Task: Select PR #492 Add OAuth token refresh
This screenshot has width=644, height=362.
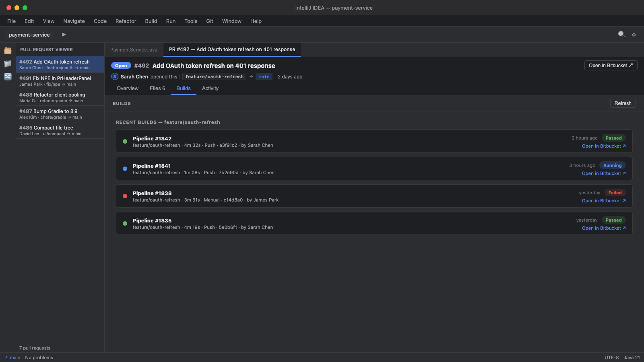Action: point(60,64)
